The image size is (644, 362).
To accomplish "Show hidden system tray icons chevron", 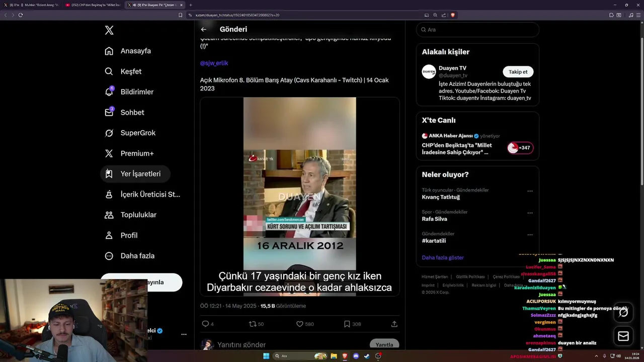I will [x=597, y=356].
